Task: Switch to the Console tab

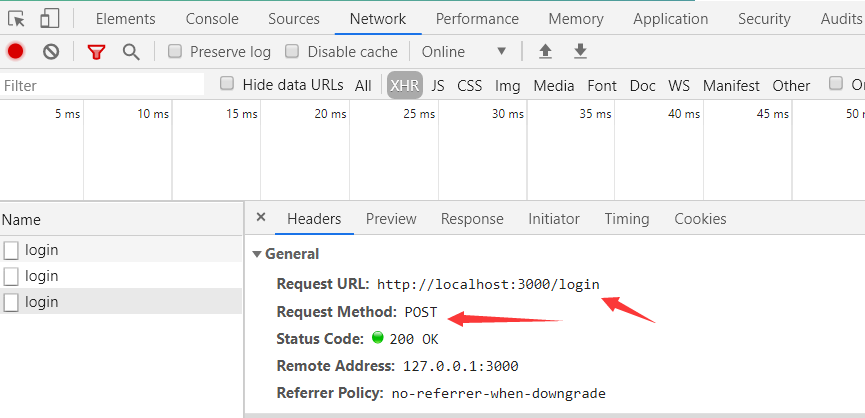Action: pos(212,19)
